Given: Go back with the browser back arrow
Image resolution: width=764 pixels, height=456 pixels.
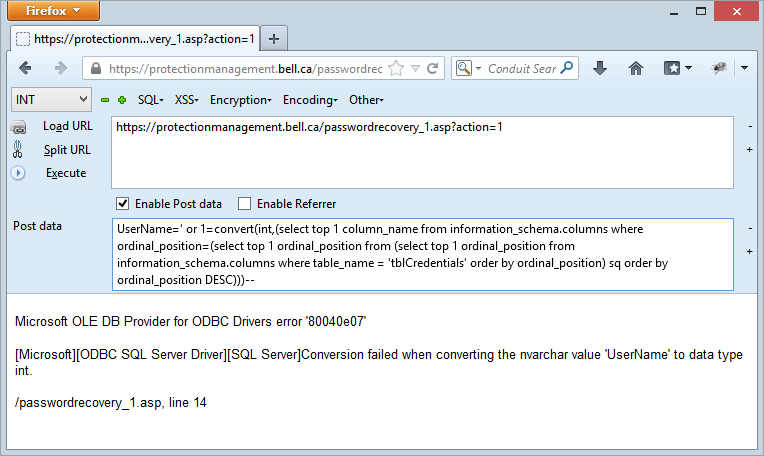Looking at the screenshot, I should click(25, 68).
